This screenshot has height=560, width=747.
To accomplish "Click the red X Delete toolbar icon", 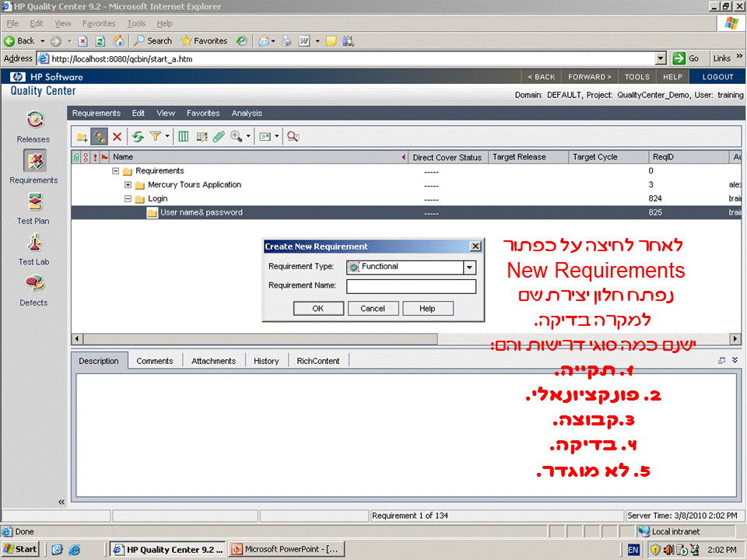I will [x=117, y=137].
